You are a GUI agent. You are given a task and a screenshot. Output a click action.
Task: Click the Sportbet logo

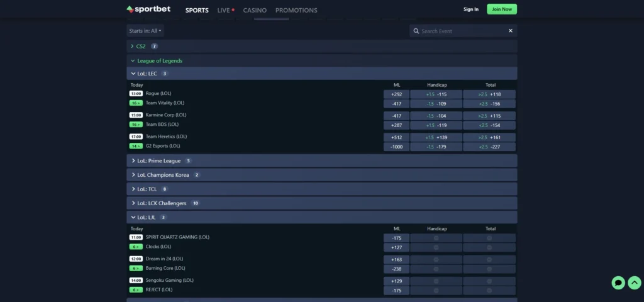[x=148, y=9]
